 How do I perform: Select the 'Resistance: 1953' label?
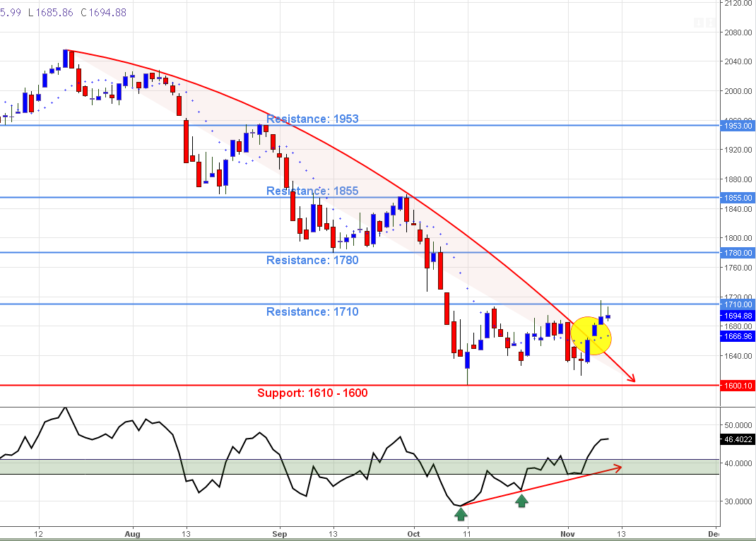click(x=312, y=119)
